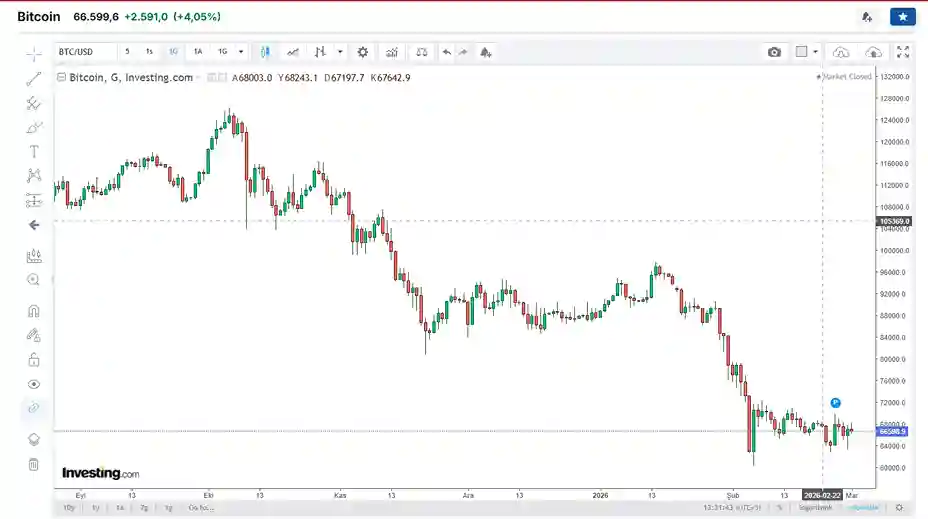Select the 1A interval tab
Viewport: 928px width, 519px height.
coord(198,52)
